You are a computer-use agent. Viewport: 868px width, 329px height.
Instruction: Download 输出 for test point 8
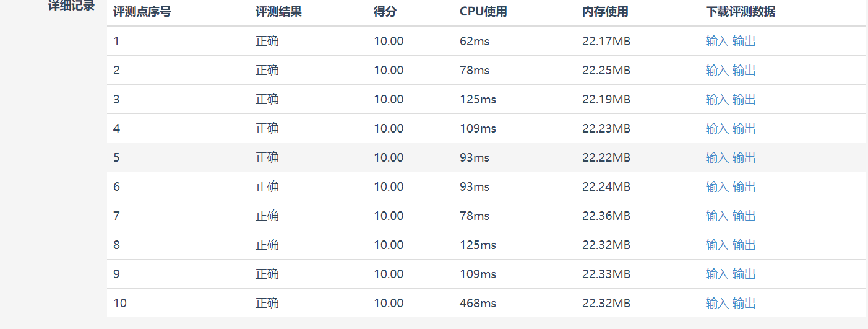(744, 245)
